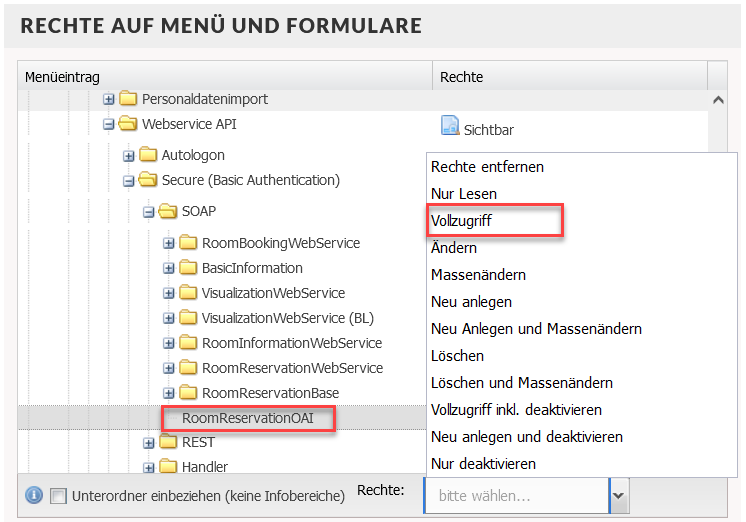
Task: Select Vollzugriff in the dropdown list
Action: [x=581, y=221]
